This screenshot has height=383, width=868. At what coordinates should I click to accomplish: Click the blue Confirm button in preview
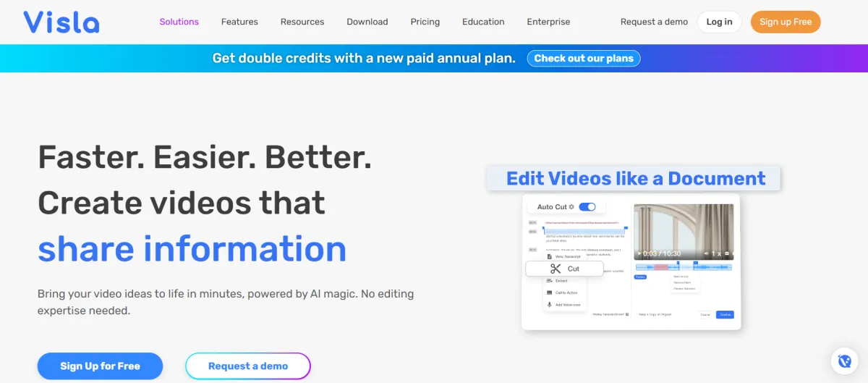pyautogui.click(x=725, y=314)
